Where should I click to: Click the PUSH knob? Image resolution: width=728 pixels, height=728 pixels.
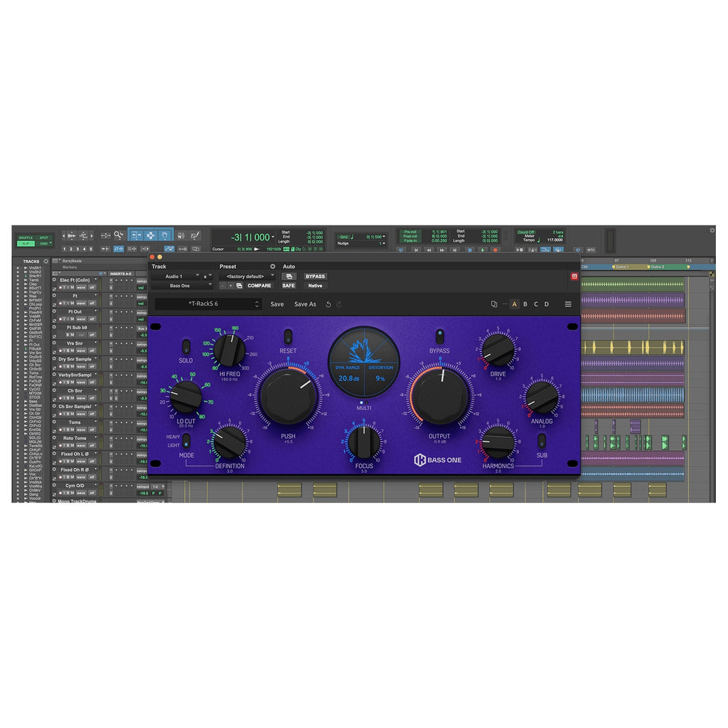click(x=289, y=397)
